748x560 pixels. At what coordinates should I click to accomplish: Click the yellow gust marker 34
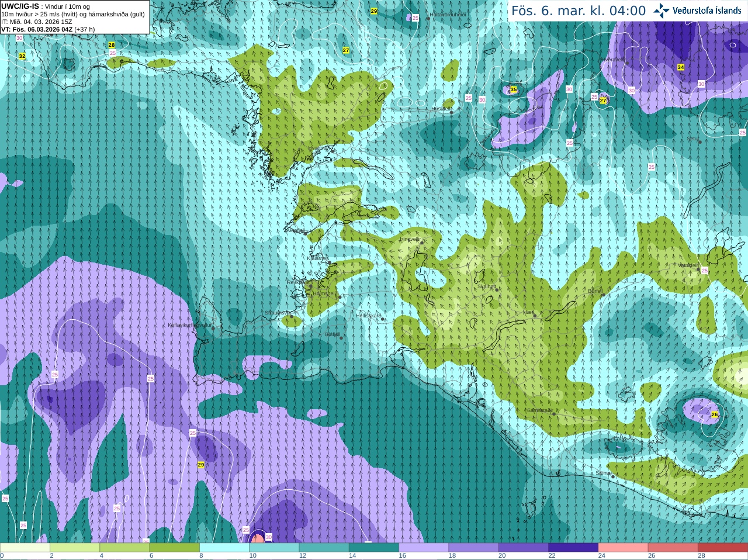(x=681, y=67)
